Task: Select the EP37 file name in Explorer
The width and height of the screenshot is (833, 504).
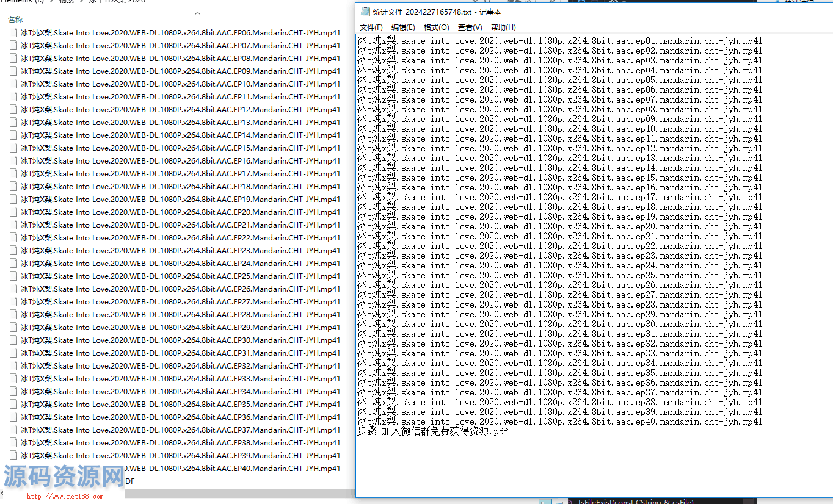Action: [181, 430]
